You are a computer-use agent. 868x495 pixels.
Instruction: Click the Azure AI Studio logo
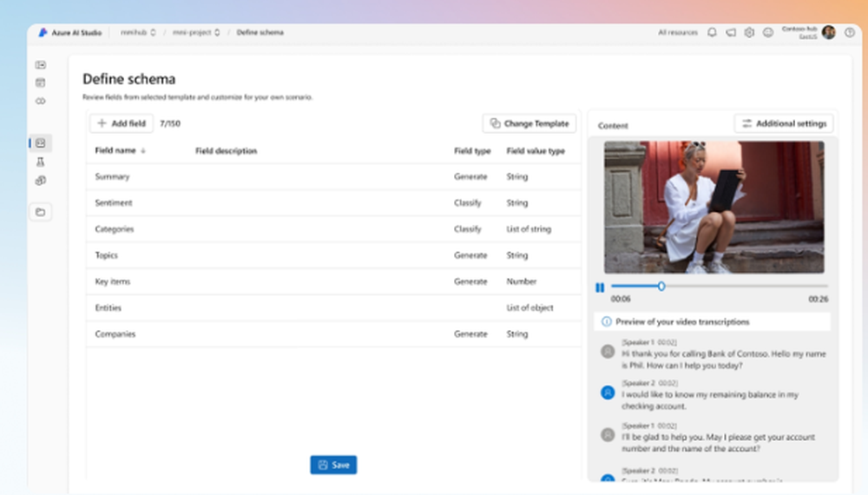[43, 33]
